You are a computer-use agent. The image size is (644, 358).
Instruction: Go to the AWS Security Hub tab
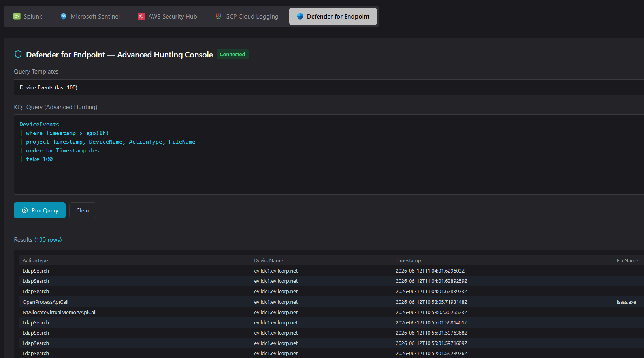click(x=168, y=17)
